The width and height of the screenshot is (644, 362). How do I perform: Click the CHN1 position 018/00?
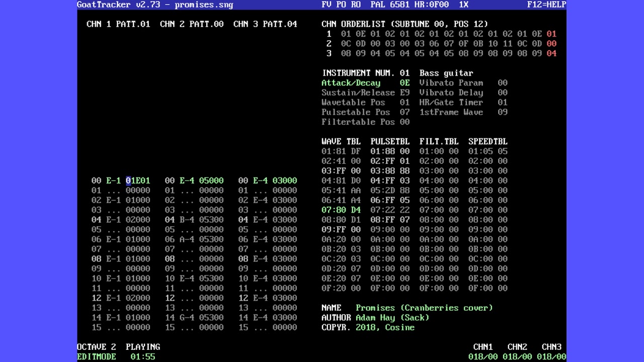coord(483,357)
